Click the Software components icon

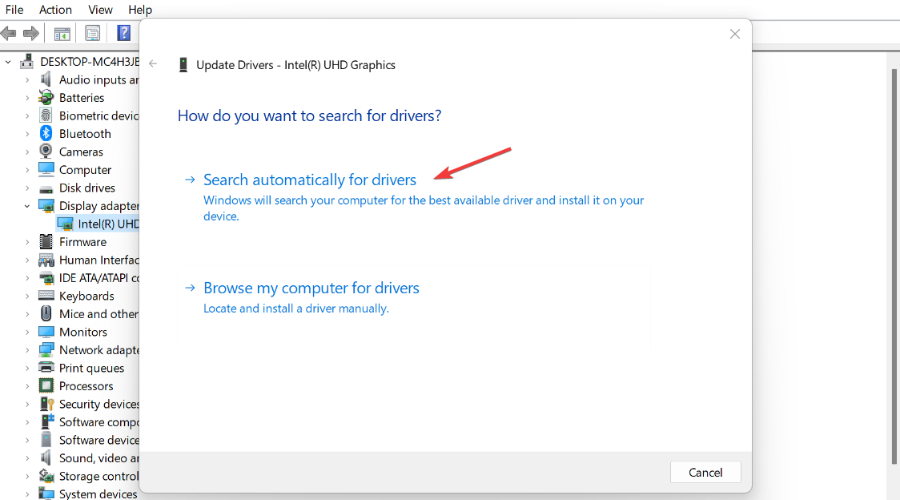47,422
